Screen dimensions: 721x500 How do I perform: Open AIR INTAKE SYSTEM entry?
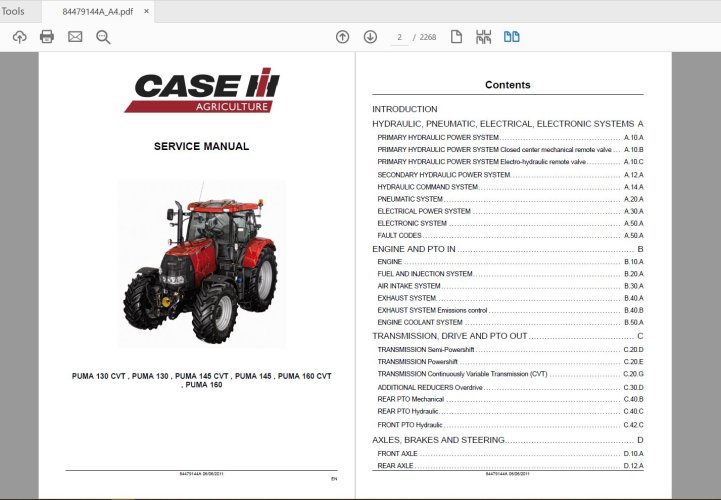point(510,286)
